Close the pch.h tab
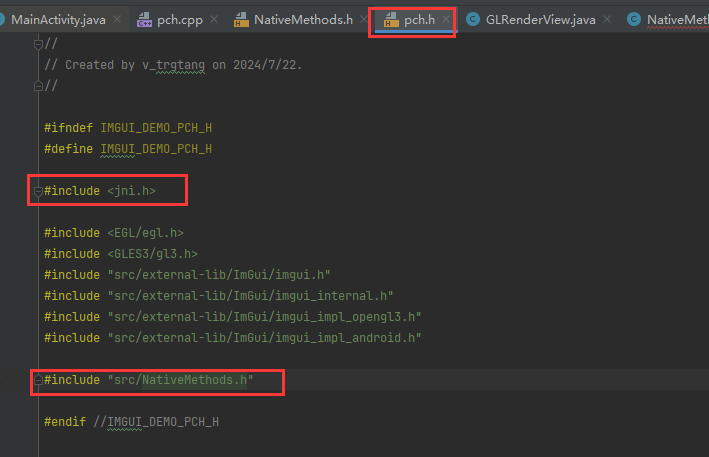The height and width of the screenshot is (457, 709). [445, 20]
